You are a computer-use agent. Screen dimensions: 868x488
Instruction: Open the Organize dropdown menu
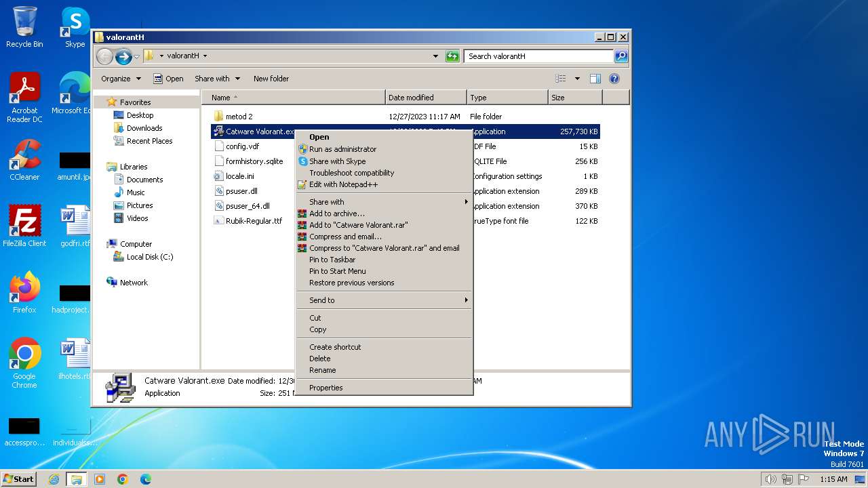121,79
